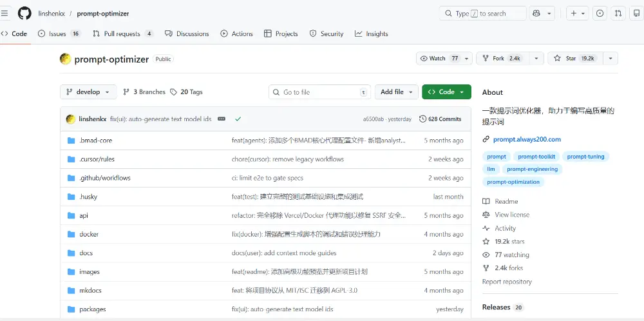Open pull requests icon in top bar

pos(618,13)
